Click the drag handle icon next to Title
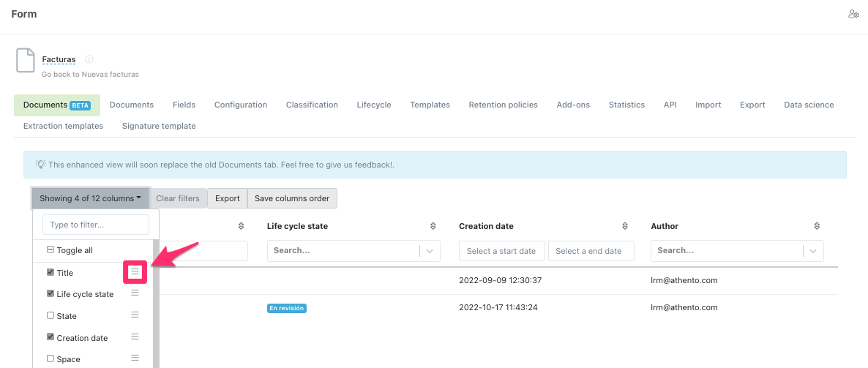 coord(135,272)
